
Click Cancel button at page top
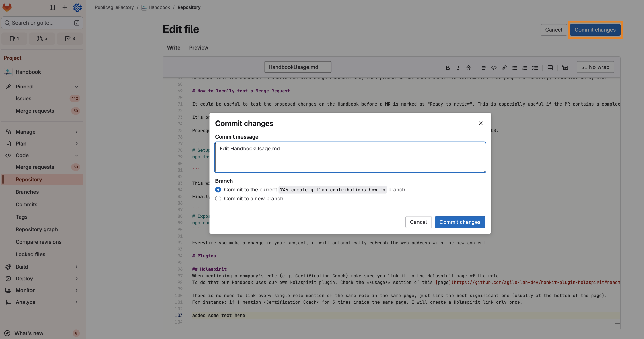tap(553, 30)
